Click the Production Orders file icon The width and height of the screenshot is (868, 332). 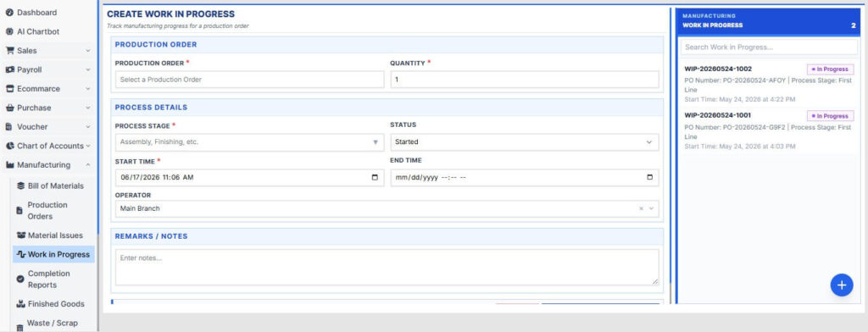[x=20, y=210]
